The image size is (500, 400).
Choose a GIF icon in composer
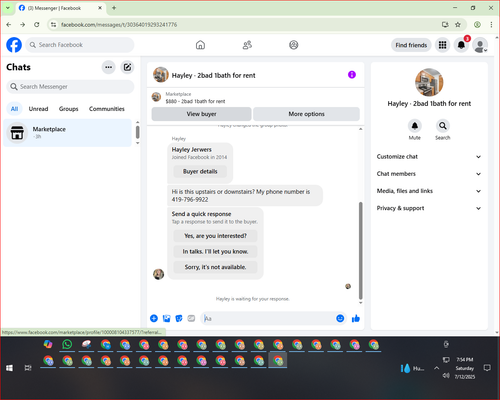(191, 318)
